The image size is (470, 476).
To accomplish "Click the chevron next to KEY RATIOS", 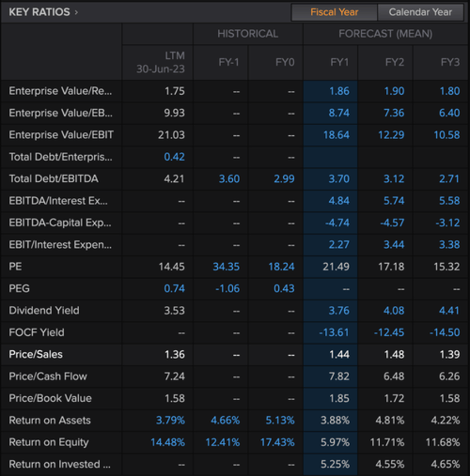I will pyautogui.click(x=76, y=12).
